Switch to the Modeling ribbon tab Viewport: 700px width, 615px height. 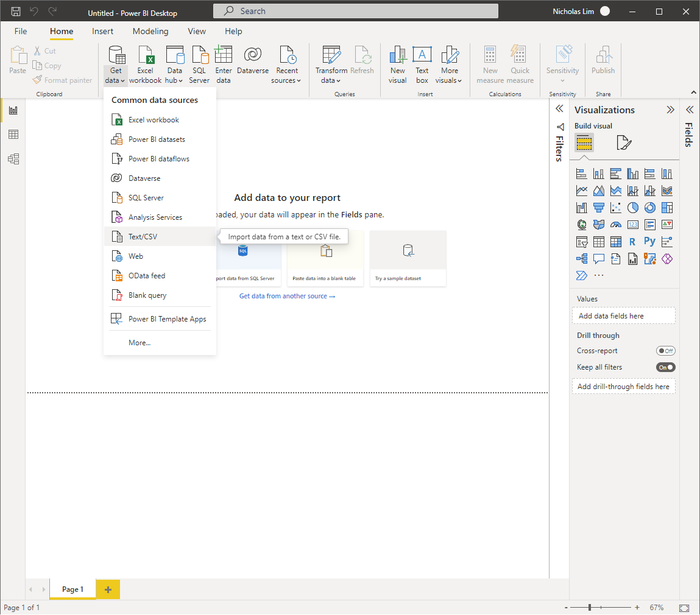(x=150, y=31)
